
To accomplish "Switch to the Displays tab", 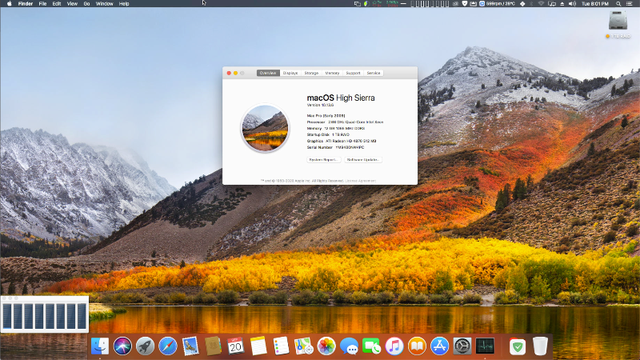I will click(290, 73).
